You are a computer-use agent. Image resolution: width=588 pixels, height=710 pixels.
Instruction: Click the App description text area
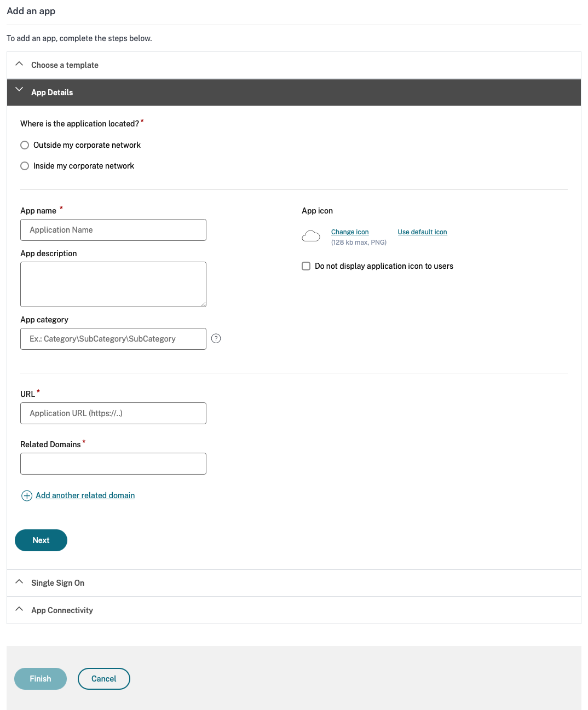coord(113,284)
